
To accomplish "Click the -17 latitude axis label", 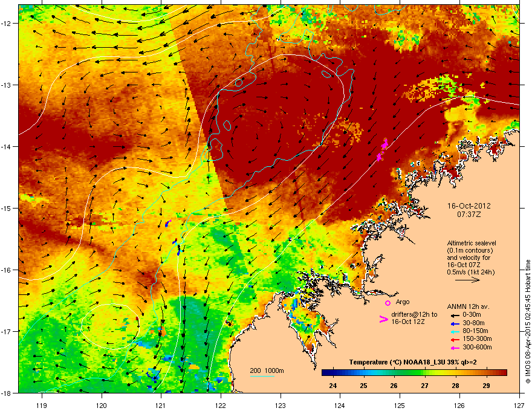I will pyautogui.click(x=6, y=332).
